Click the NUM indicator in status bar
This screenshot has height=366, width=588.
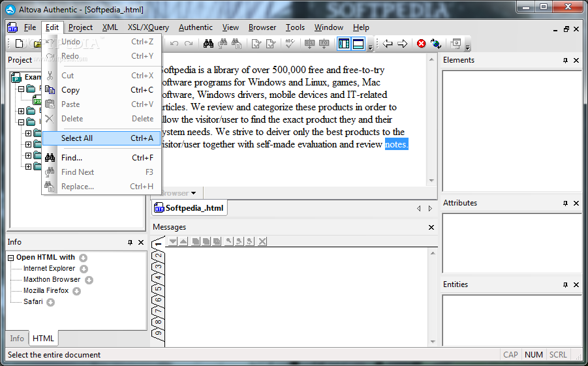click(534, 355)
